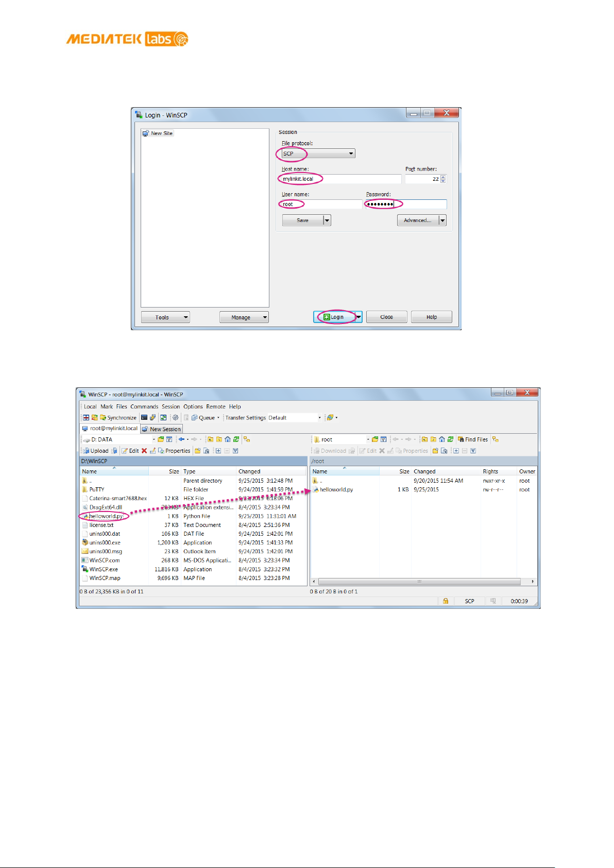The height and width of the screenshot is (868, 614).
Task: Click remote panel select files plus icon
Action: pos(456,451)
